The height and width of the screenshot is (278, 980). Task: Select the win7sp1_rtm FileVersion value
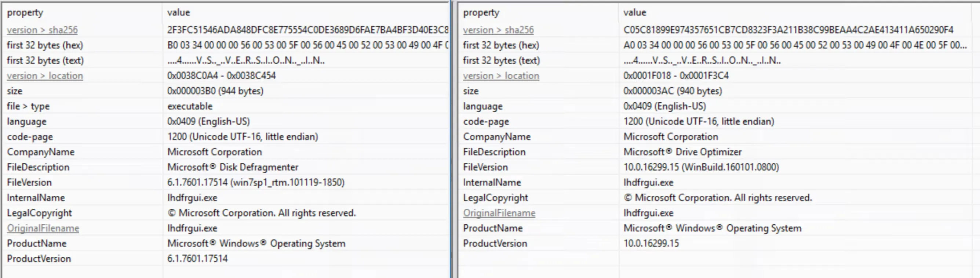pos(256,183)
